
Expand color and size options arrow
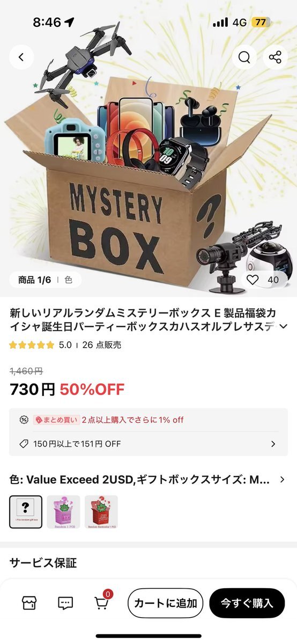click(x=283, y=479)
